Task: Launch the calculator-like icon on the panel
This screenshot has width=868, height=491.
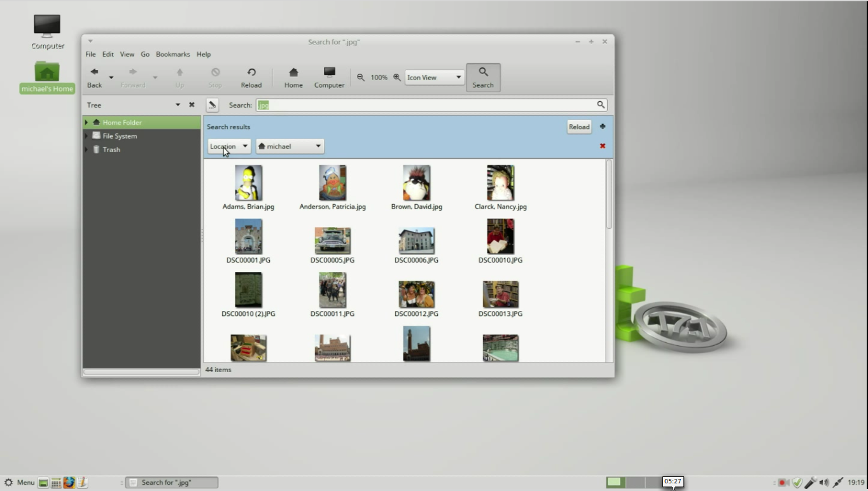Action: (x=56, y=483)
